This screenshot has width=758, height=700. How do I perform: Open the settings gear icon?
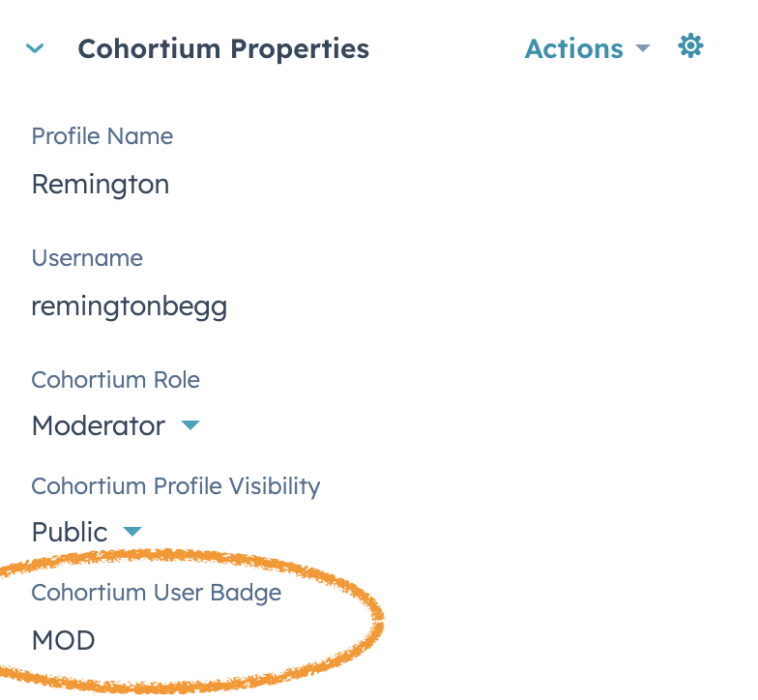(690, 46)
